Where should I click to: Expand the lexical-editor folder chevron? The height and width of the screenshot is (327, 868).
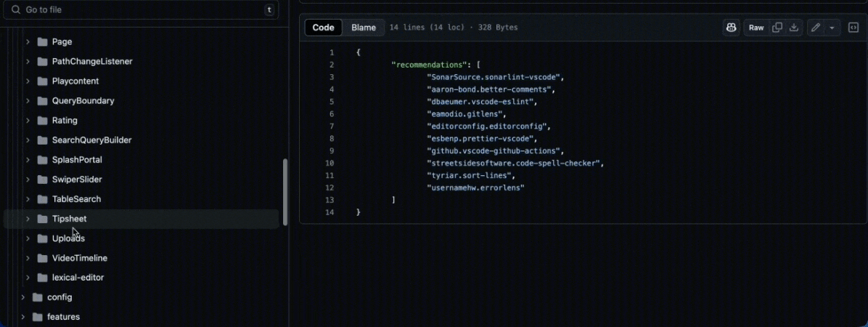click(28, 278)
